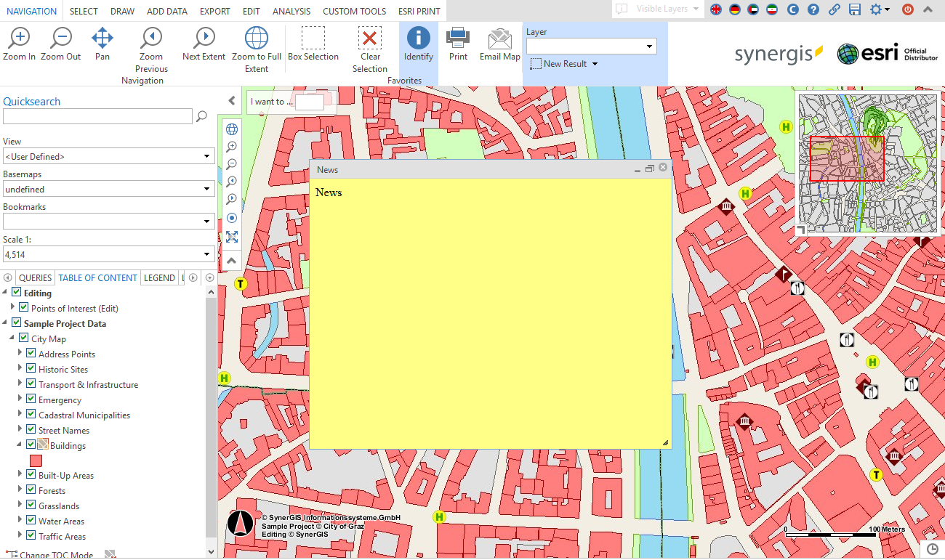Viewport: 945px width, 560px height.
Task: Uncheck the Forests layer
Action: coord(31,490)
